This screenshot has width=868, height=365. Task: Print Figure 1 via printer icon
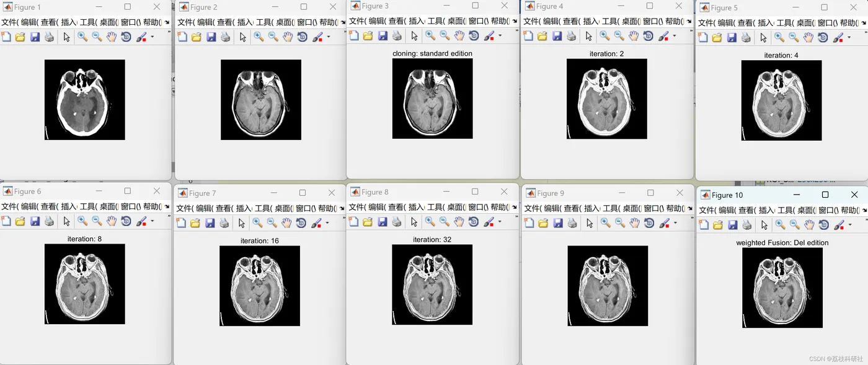pos(49,37)
